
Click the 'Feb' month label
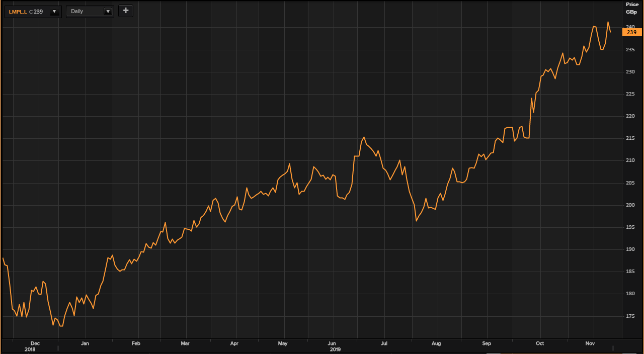(136, 343)
